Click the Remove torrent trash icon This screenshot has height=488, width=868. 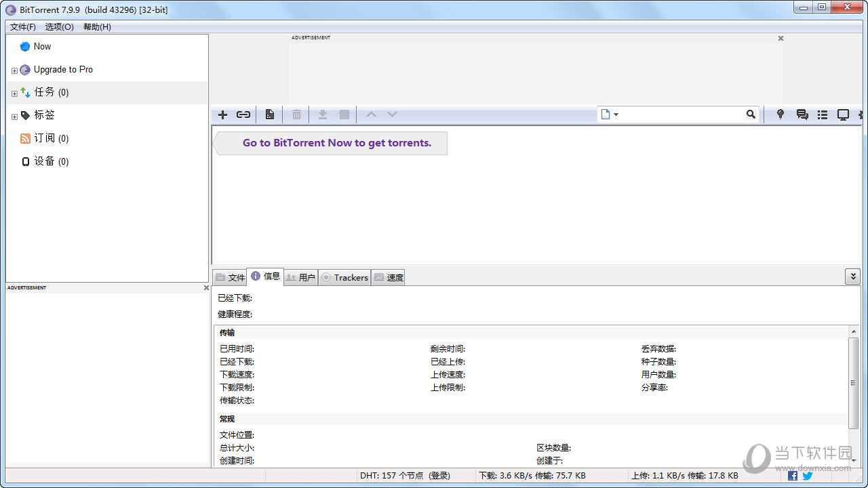(296, 115)
